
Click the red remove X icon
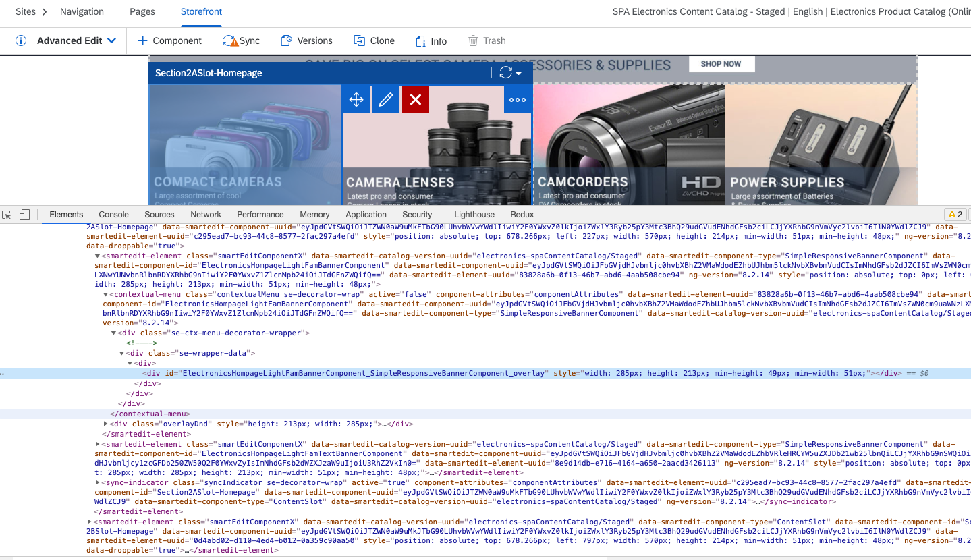click(416, 100)
